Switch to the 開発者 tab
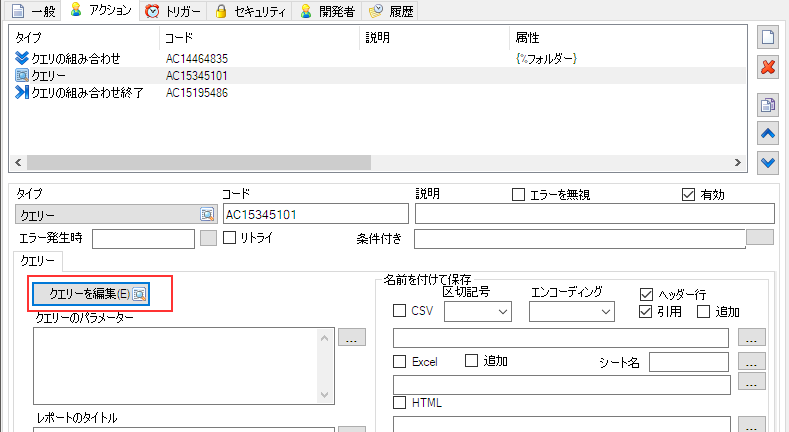 point(327,11)
